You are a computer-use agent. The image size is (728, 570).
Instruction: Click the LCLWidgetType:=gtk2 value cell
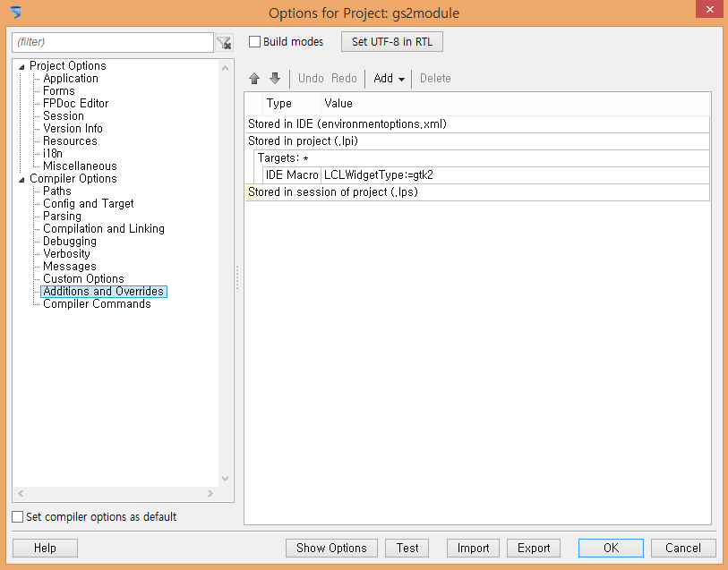pos(516,175)
